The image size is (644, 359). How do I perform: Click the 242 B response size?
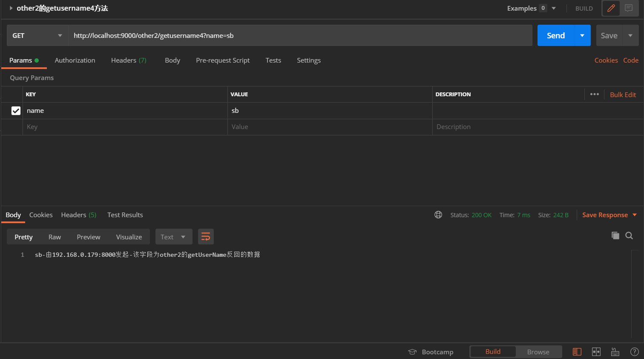[x=561, y=215]
